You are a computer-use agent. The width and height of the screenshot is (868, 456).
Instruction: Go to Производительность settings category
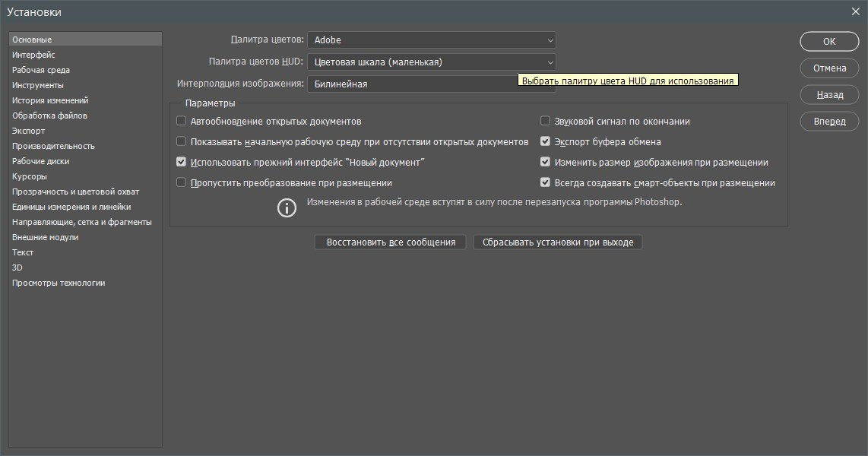click(53, 146)
